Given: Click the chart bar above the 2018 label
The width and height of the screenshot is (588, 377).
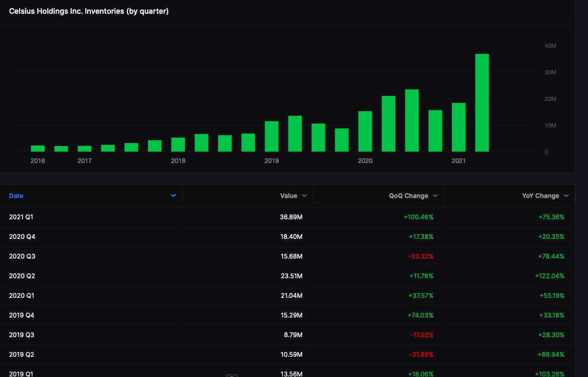Looking at the screenshot, I should (x=178, y=144).
